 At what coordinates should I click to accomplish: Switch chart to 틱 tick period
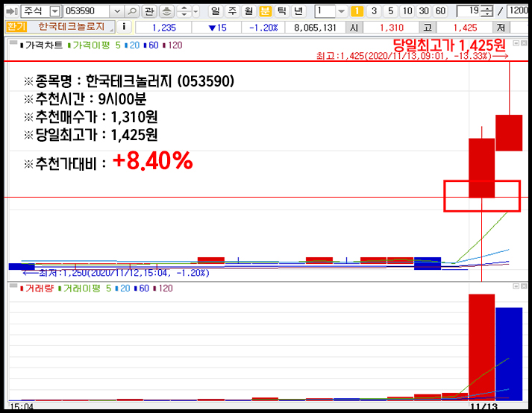[281, 11]
